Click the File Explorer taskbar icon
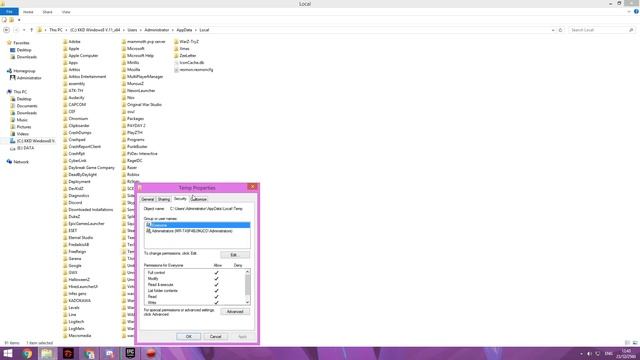 click(47, 353)
